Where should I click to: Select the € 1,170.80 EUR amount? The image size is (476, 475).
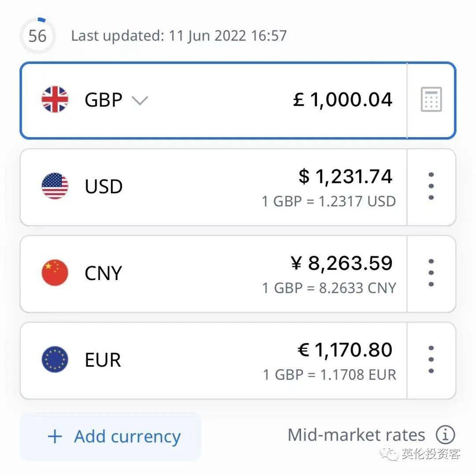345,351
